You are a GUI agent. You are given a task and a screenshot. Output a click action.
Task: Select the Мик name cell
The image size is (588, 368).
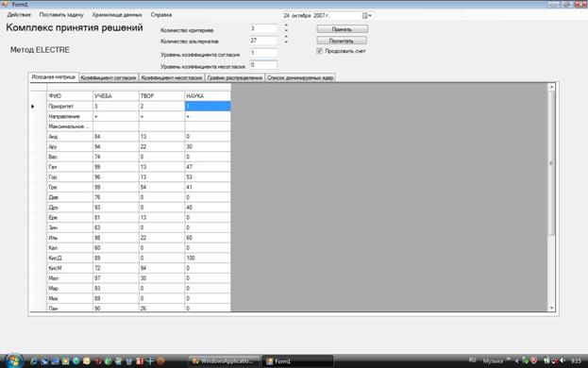tap(70, 299)
